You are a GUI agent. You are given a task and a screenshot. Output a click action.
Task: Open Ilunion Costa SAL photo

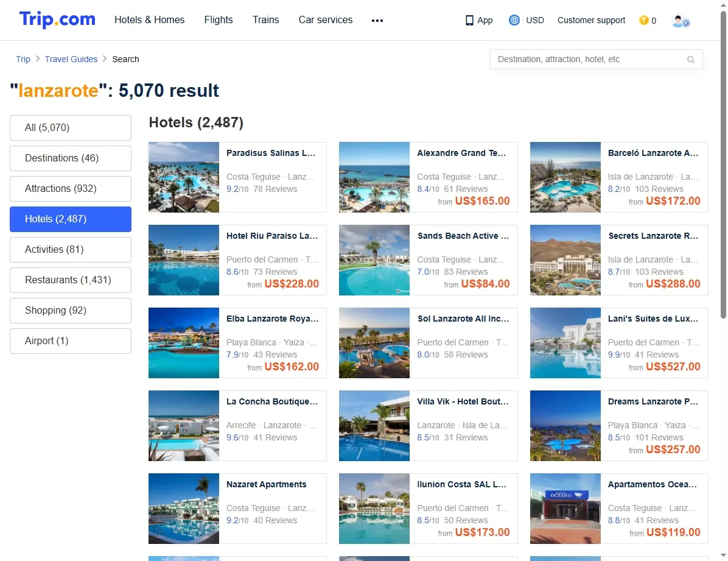point(374,509)
